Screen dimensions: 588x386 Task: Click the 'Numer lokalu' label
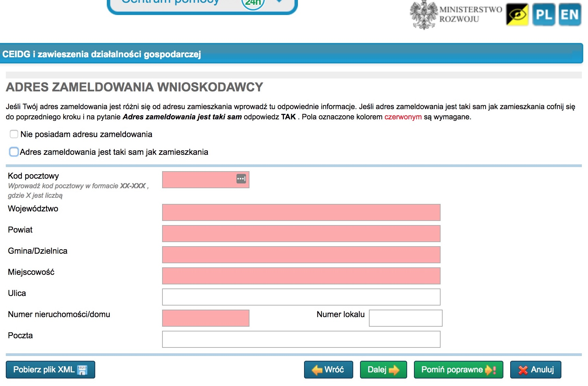click(x=341, y=314)
